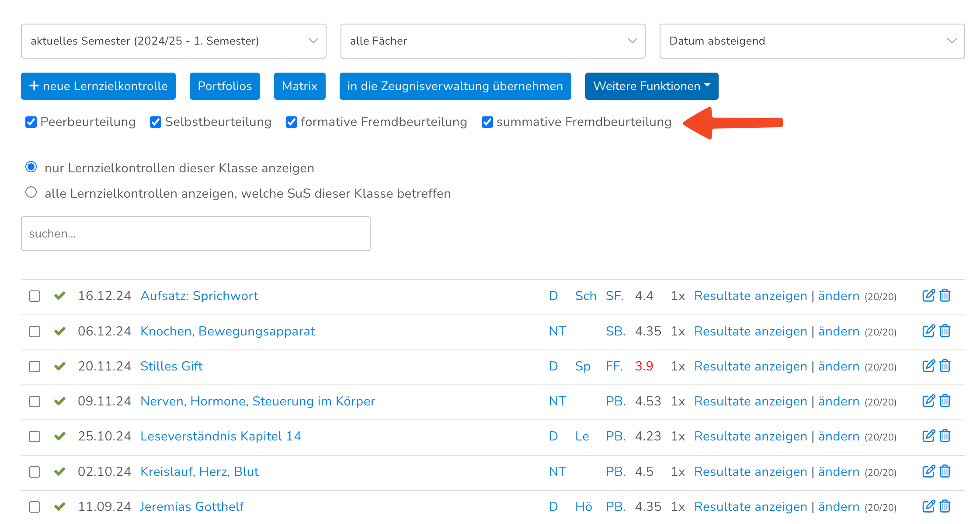
Task: Click trash icon in Jeremias Gotthelf row
Action: 945,507
